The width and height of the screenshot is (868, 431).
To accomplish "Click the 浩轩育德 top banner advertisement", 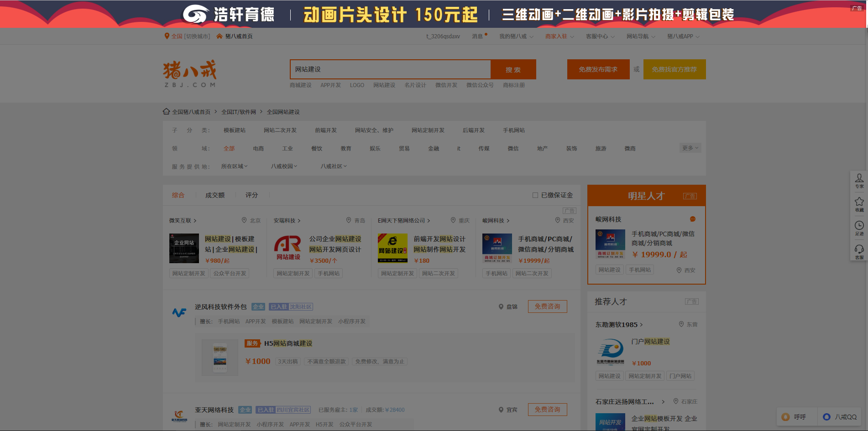I will [x=434, y=14].
